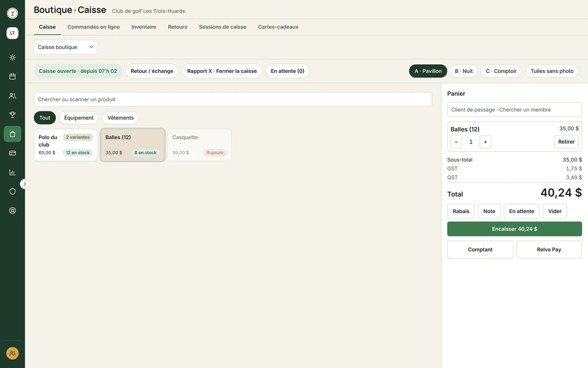The image size is (588, 368).
Task: Switch to the Cartes-cadeaux tab
Action: pyautogui.click(x=278, y=27)
